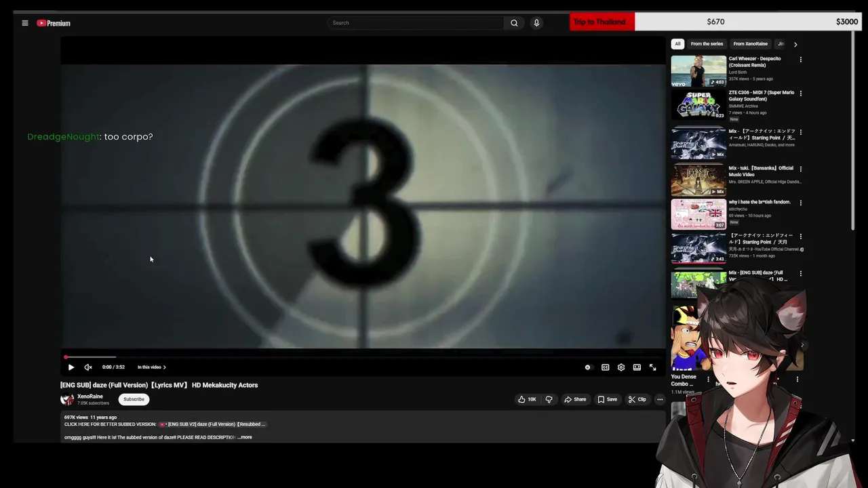Screen dimensions: 868x488
Task: Open options for 735K views Starting Point video
Action: (801, 237)
